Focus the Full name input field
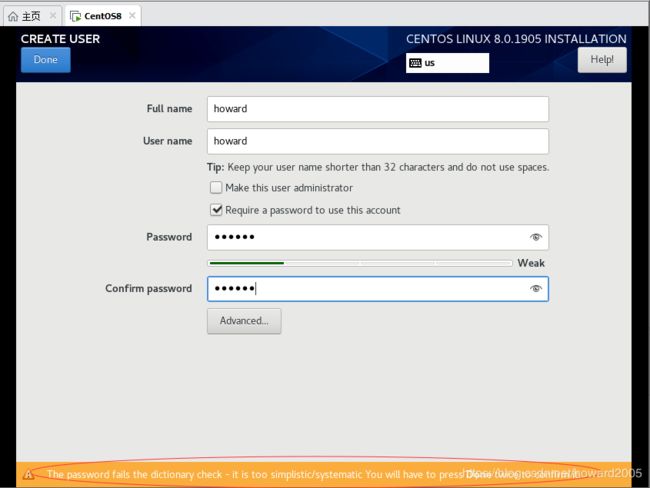This screenshot has height=488, width=650. (x=378, y=109)
